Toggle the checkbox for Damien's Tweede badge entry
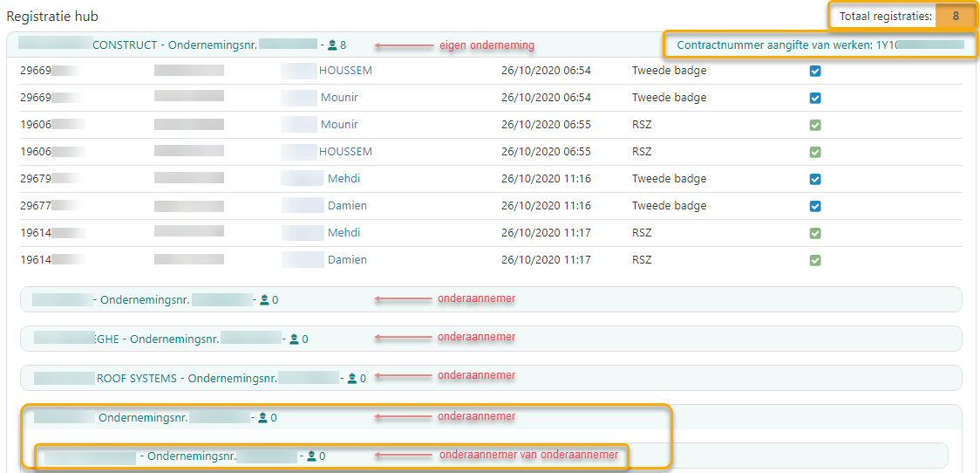Screen dimensions: 980x473 pyautogui.click(x=815, y=206)
